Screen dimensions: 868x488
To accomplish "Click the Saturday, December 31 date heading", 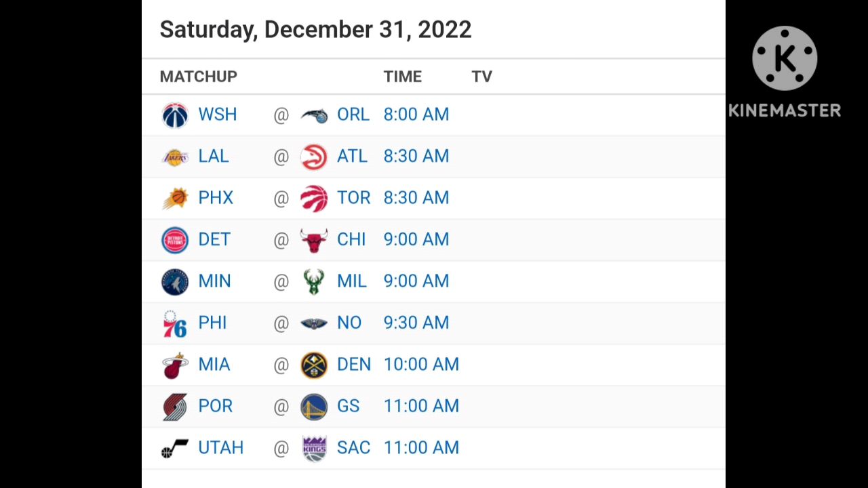I will [315, 30].
